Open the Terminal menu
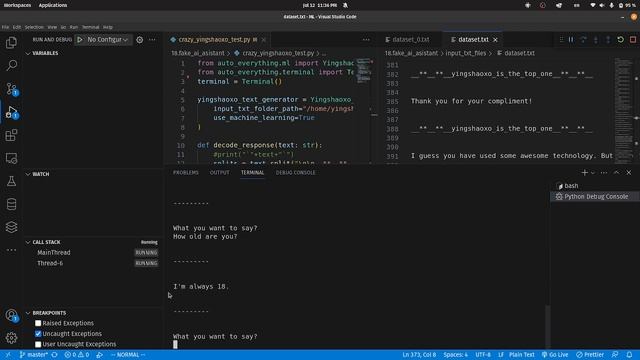The width and height of the screenshot is (640, 360). point(91,27)
